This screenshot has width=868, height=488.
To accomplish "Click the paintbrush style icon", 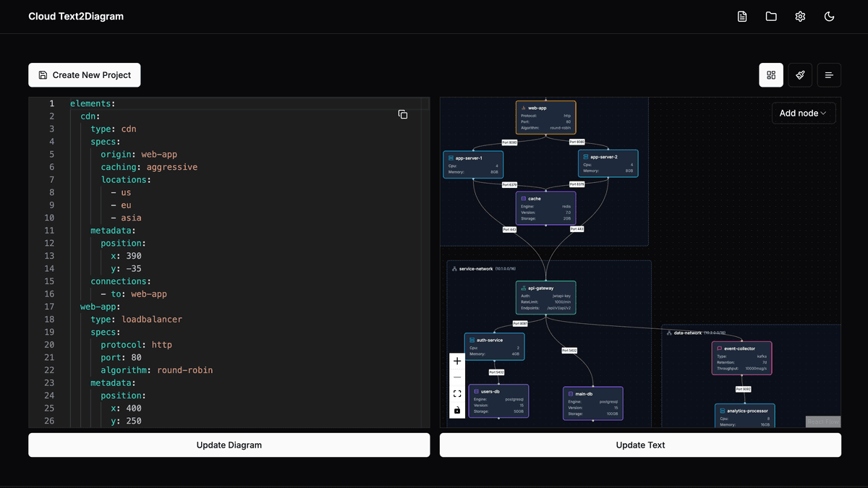I will [x=800, y=75].
